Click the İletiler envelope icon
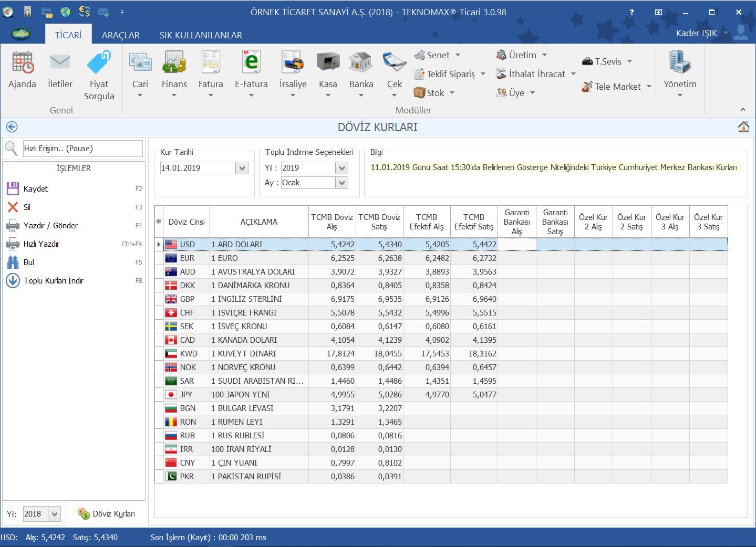756x547 pixels. pyautogui.click(x=60, y=63)
